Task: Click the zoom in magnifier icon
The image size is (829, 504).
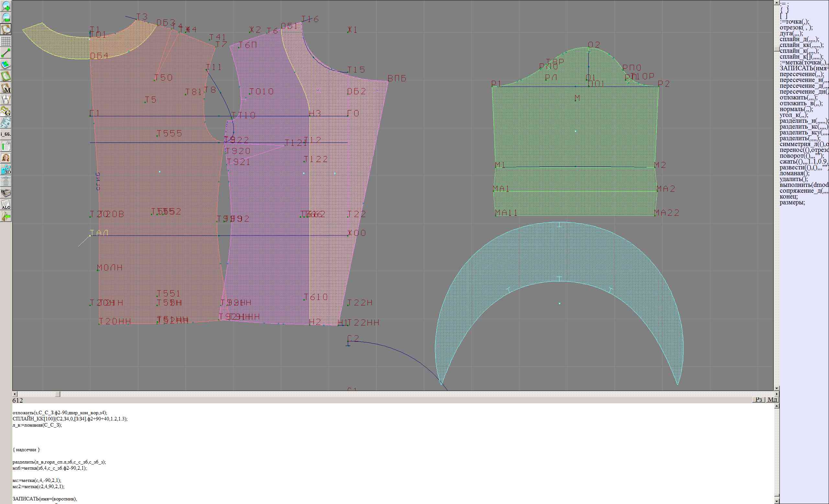Action: [6, 6]
